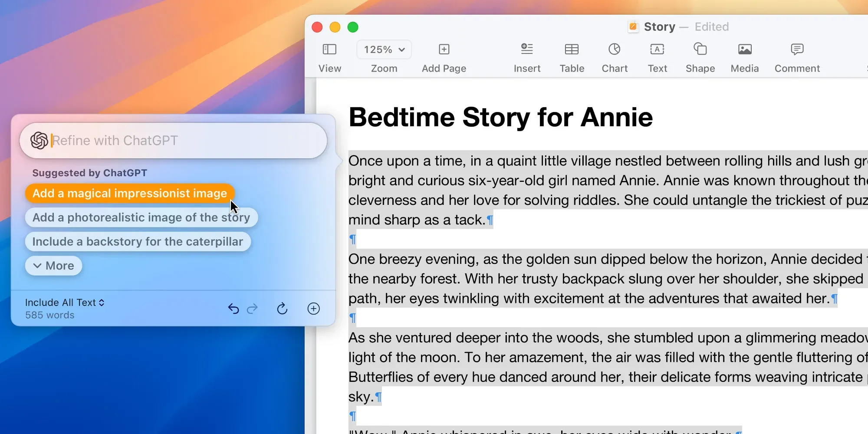Click the Refine with ChatGPT field
Image resolution: width=868 pixels, height=434 pixels.
click(x=182, y=141)
